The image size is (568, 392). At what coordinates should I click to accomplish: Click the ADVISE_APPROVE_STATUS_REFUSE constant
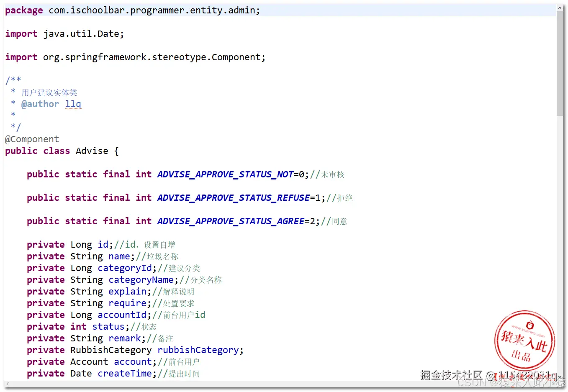(x=234, y=198)
